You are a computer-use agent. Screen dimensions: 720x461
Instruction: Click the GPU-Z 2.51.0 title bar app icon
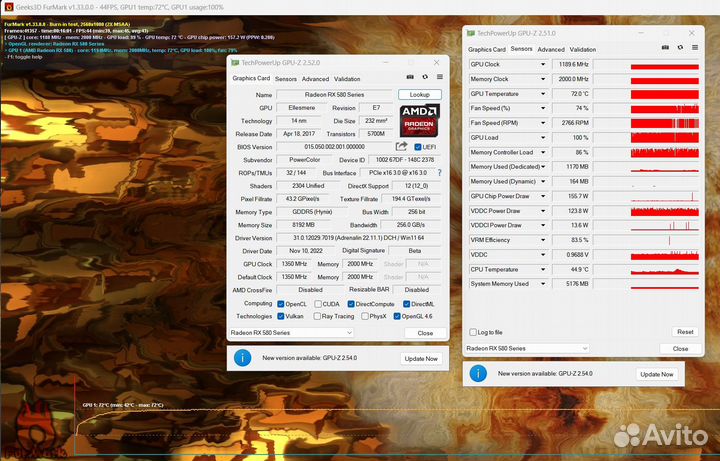pyautogui.click(x=471, y=33)
